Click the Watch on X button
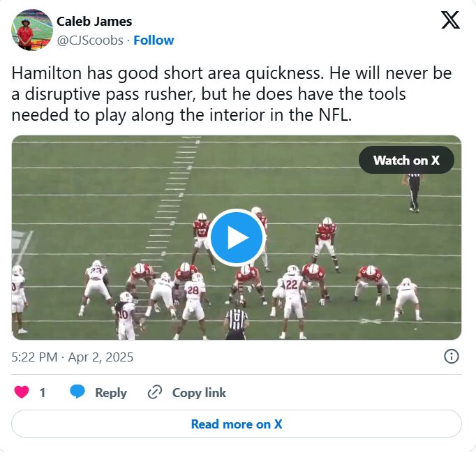The height and width of the screenshot is (462, 476). pyautogui.click(x=406, y=160)
